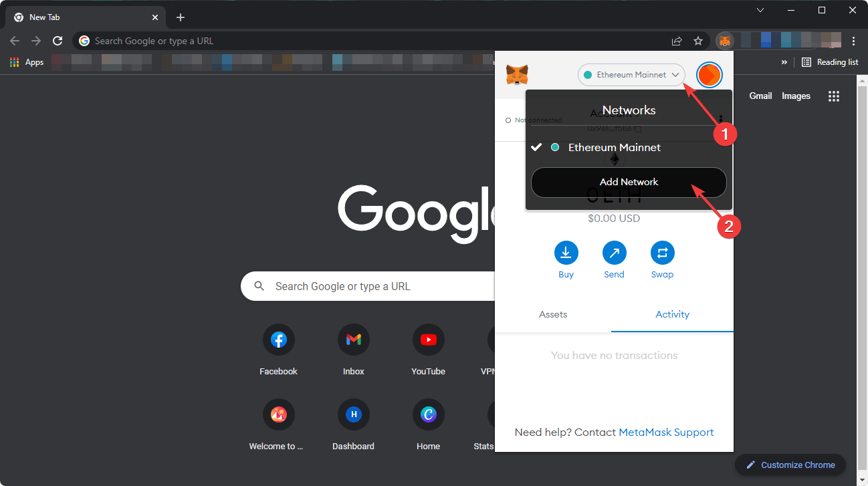Click the search magnifier icon in Google box
868x486 pixels.
point(259,286)
